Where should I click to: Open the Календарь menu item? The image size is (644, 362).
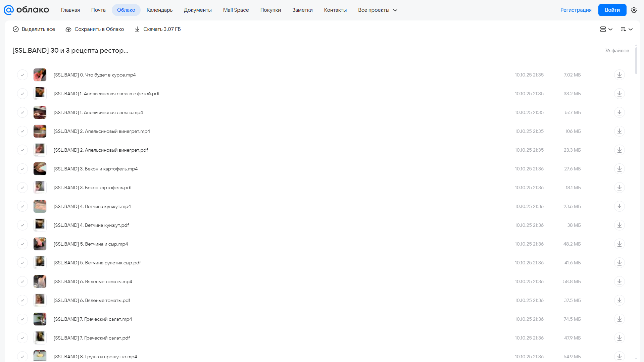(159, 10)
